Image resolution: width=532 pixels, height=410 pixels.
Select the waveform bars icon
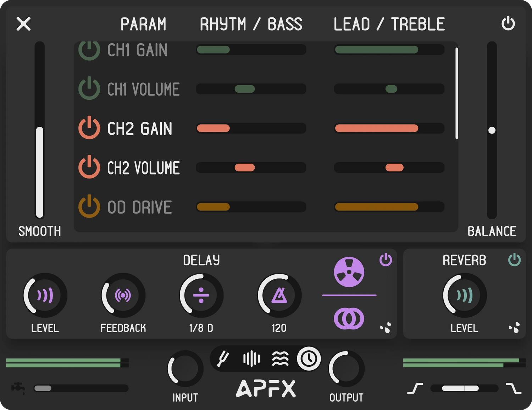click(x=251, y=359)
